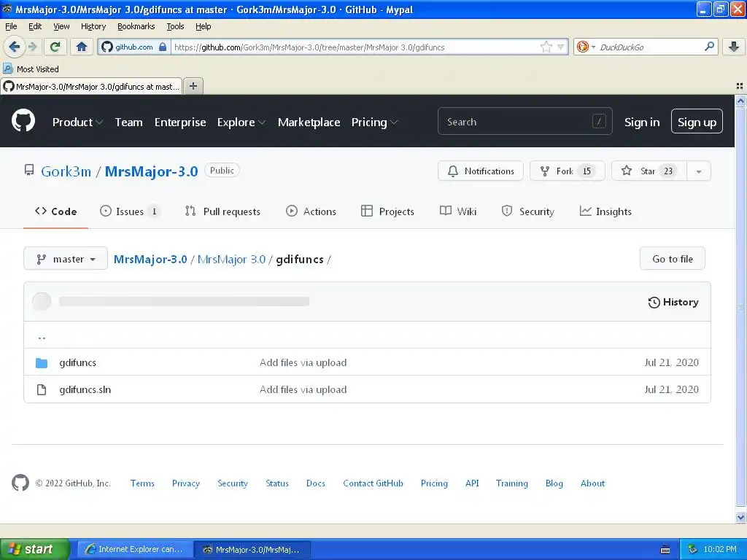Open the Star lists dropdown arrow

699,171
